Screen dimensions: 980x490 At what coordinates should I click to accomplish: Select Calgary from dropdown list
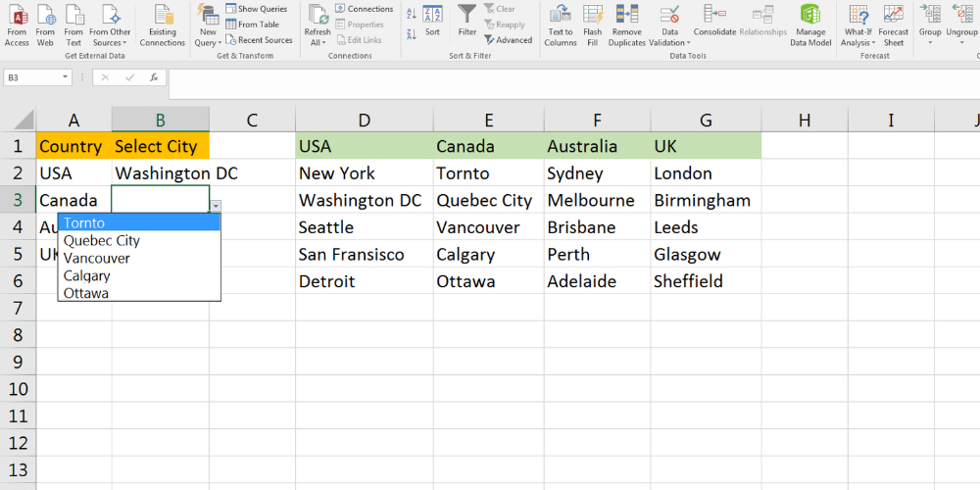click(x=139, y=275)
